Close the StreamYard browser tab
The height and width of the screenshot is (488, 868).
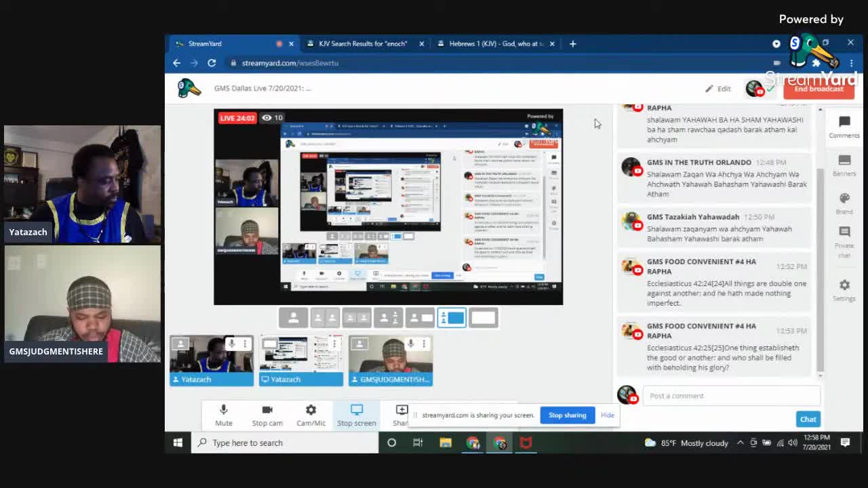292,43
